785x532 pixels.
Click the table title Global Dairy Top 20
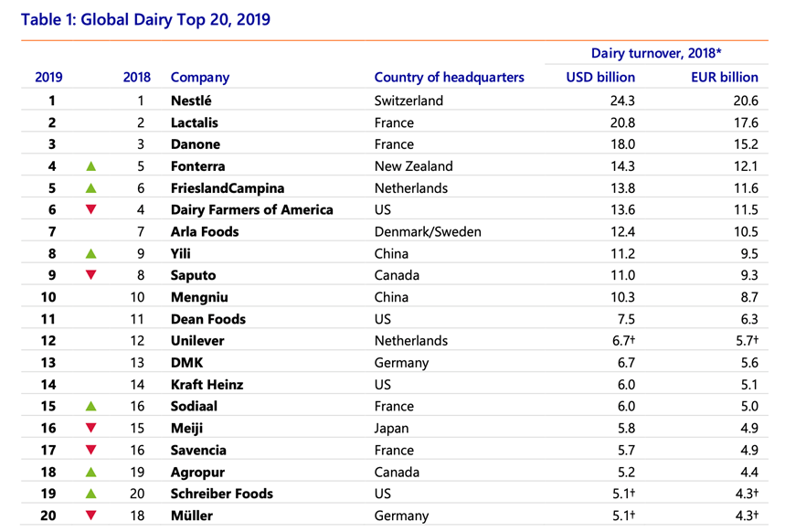(x=145, y=19)
